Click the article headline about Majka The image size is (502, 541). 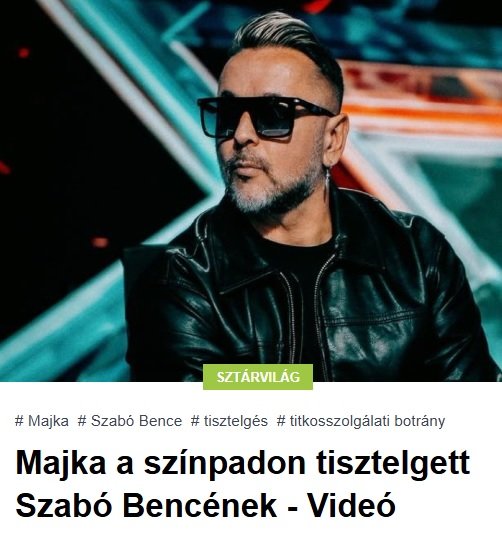[243, 484]
